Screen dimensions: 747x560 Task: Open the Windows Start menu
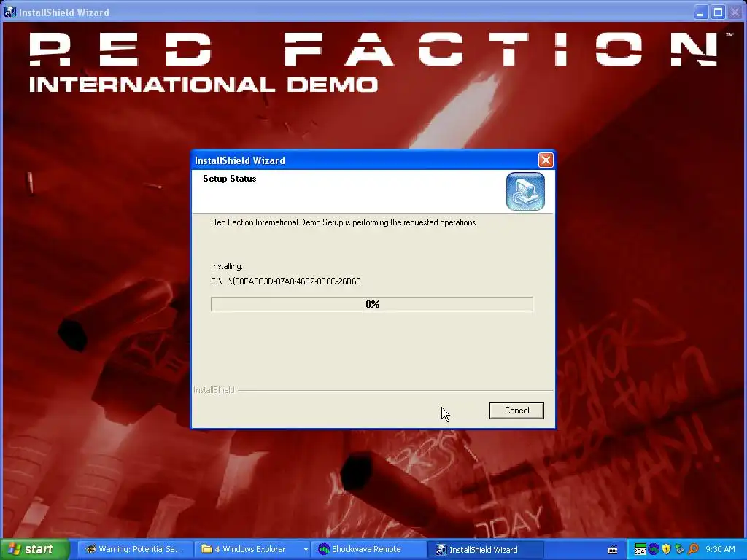34,549
